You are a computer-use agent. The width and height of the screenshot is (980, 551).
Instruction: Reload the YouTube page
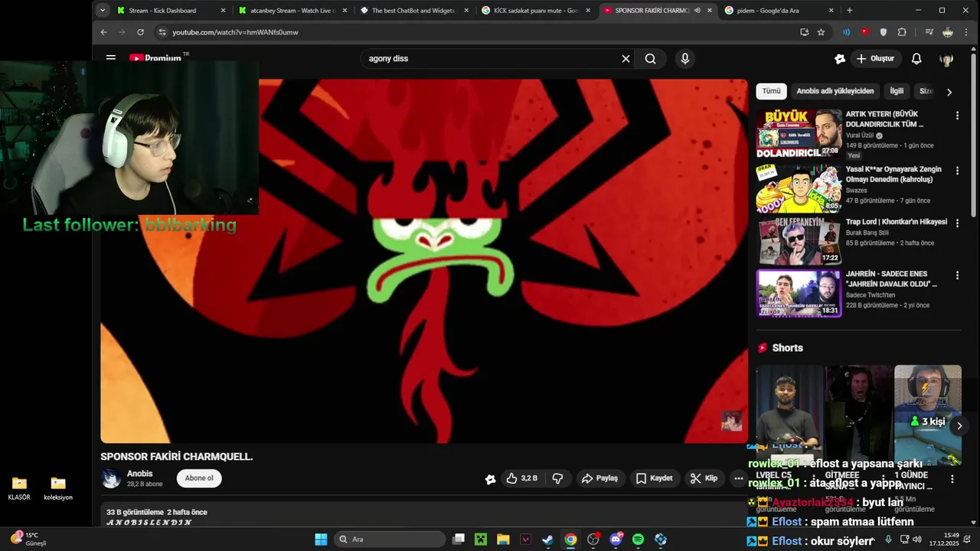140,32
